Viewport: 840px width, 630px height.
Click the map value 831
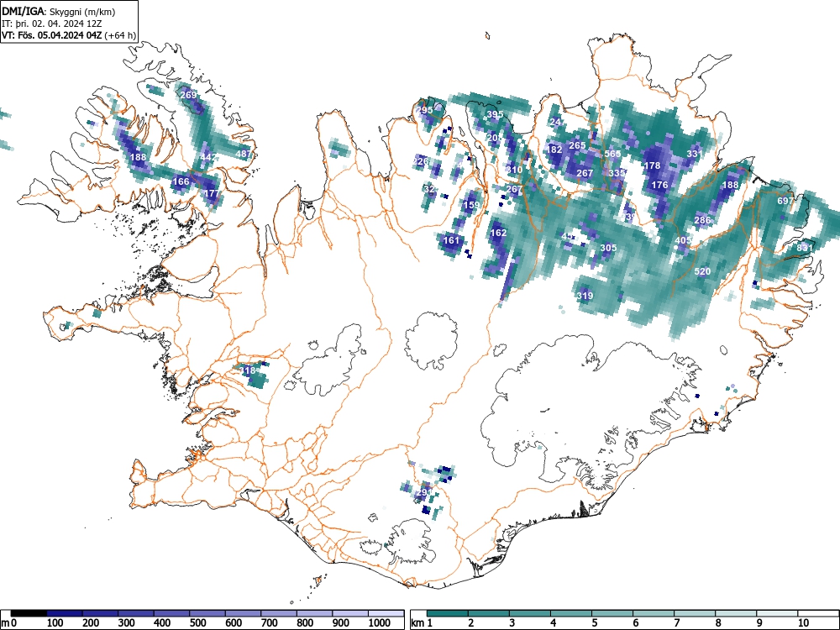(x=805, y=248)
